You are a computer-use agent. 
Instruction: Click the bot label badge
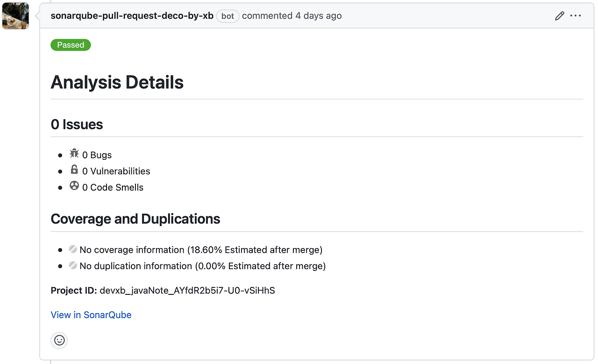click(228, 16)
